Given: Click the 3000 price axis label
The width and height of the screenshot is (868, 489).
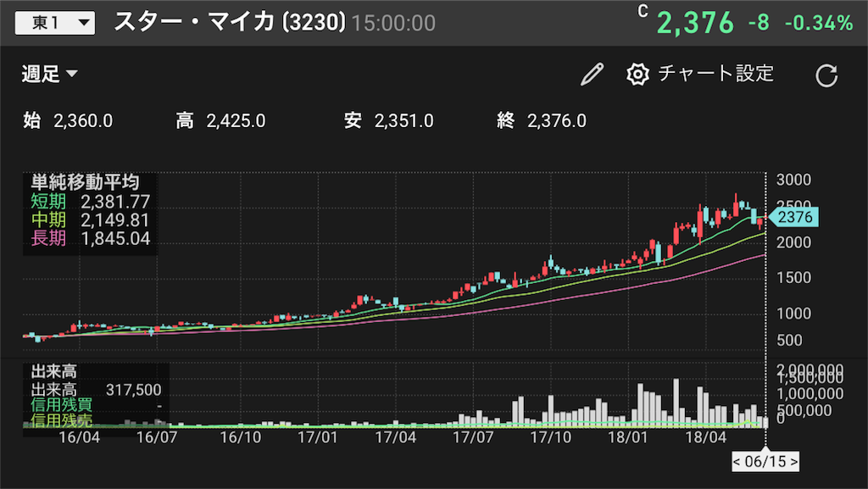Looking at the screenshot, I should (793, 180).
